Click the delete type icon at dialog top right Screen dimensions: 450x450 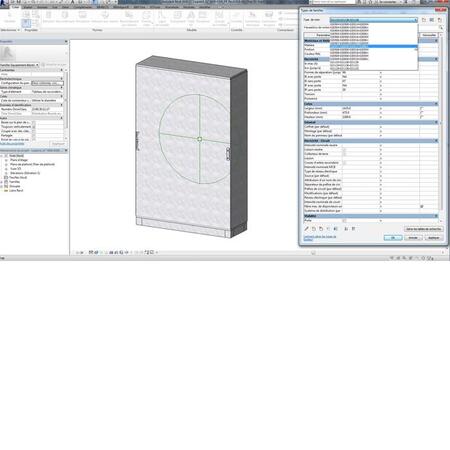click(440, 20)
